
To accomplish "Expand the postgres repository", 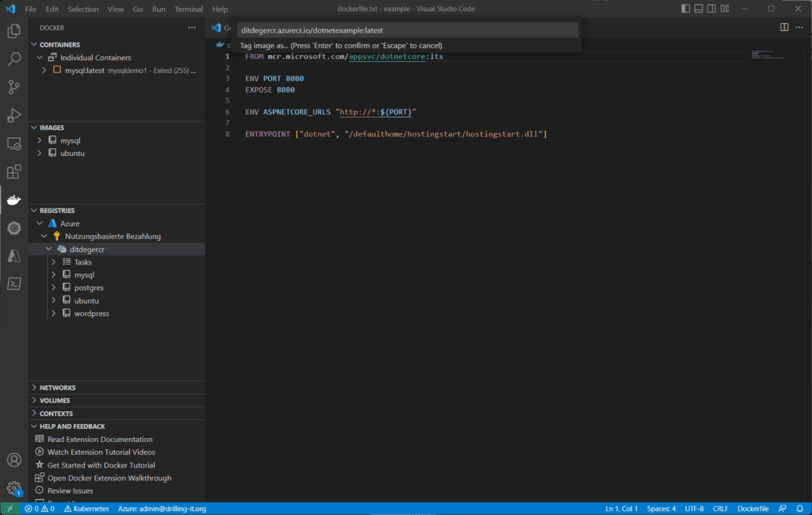I will tap(54, 288).
